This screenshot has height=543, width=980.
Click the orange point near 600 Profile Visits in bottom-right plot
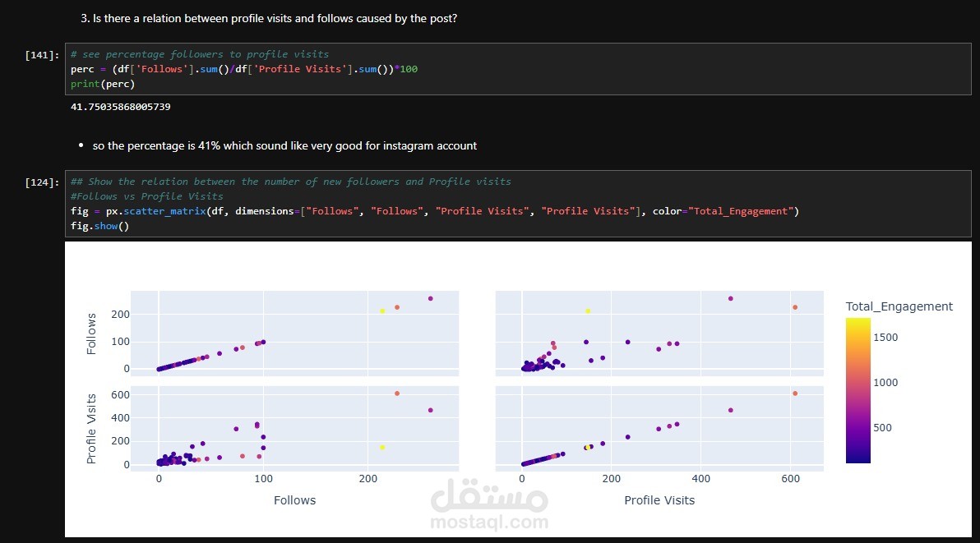click(795, 393)
